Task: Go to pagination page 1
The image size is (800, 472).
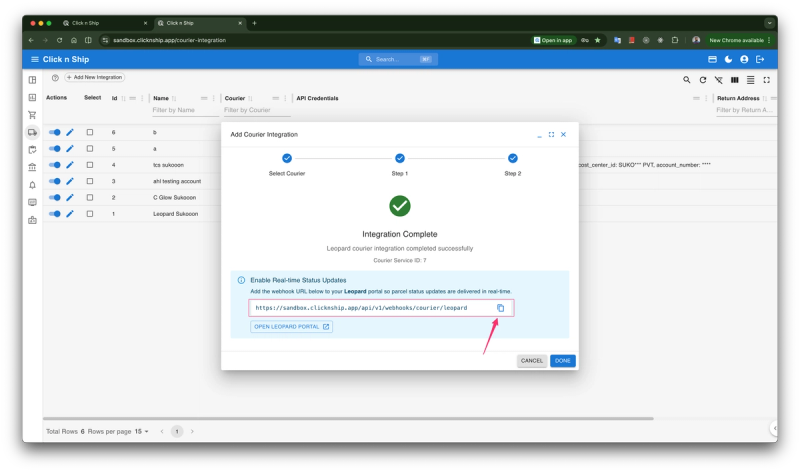Action: coord(177,432)
